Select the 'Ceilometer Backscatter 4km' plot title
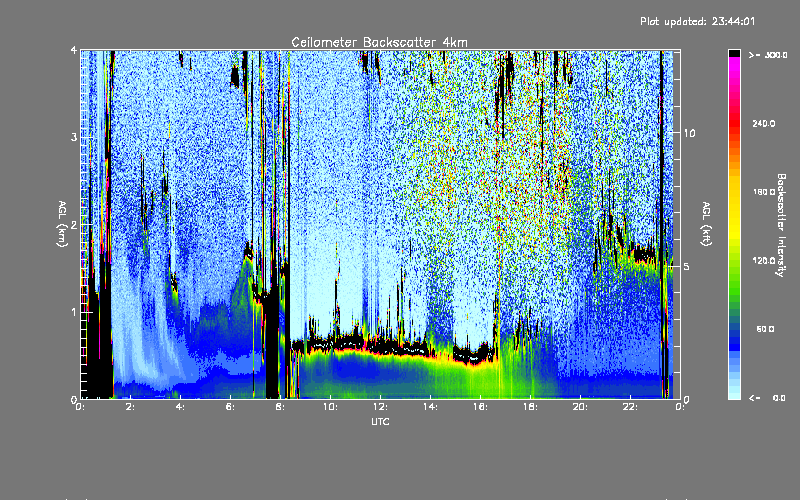The width and height of the screenshot is (800, 500). click(379, 42)
